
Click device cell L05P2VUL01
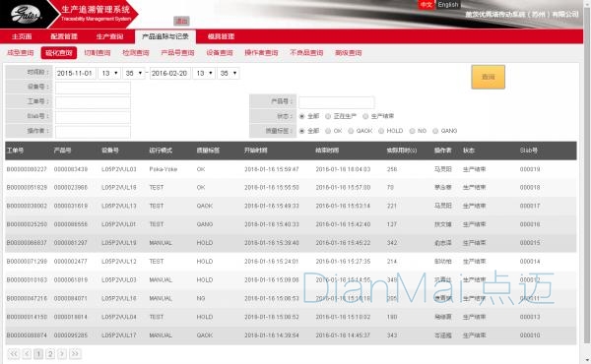point(119,224)
